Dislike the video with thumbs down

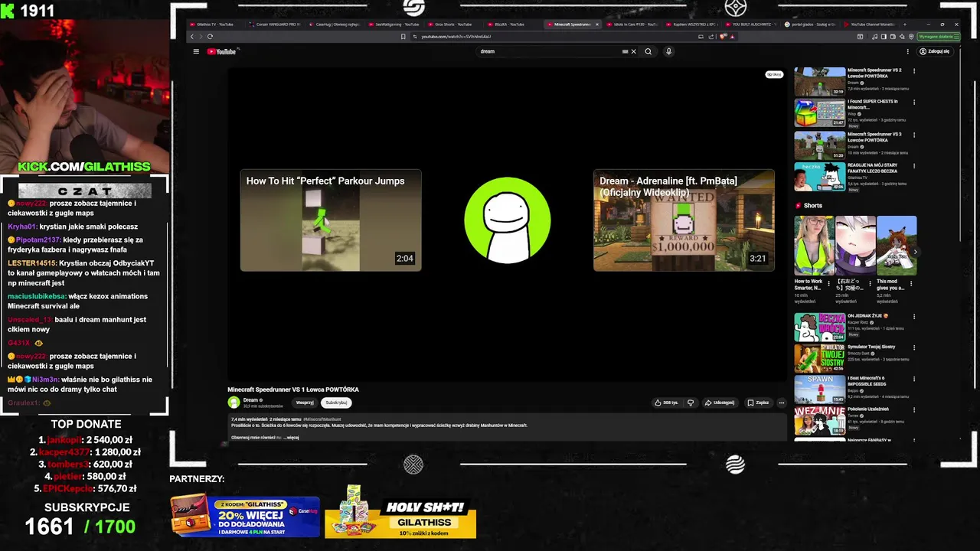[690, 403]
